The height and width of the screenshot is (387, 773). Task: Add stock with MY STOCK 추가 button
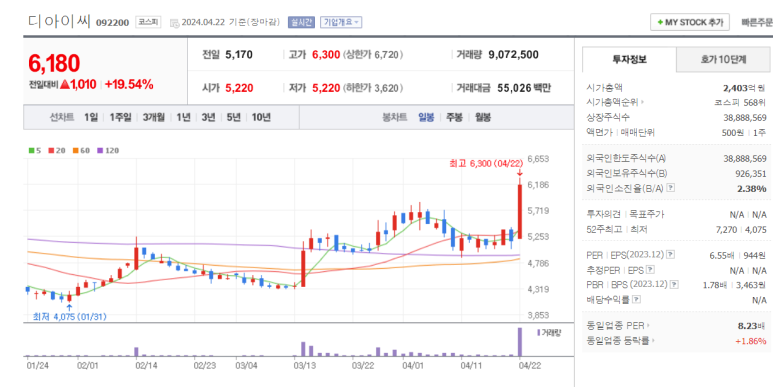pyautogui.click(x=690, y=22)
